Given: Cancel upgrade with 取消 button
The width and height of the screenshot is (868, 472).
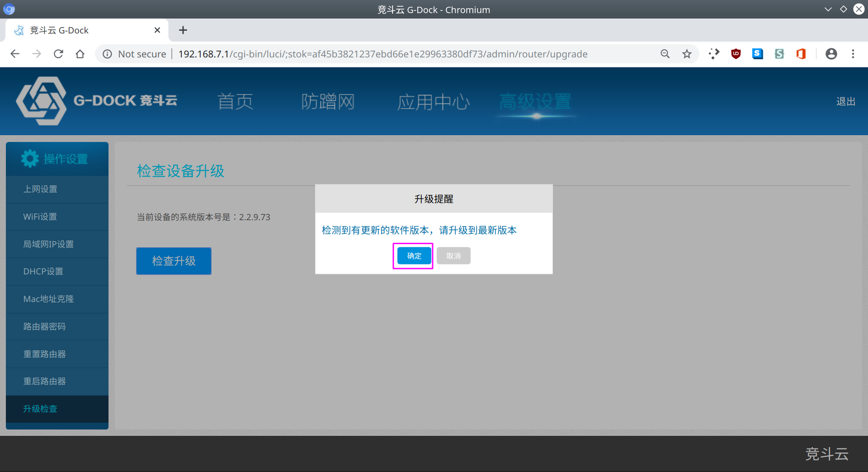Looking at the screenshot, I should tap(453, 256).
